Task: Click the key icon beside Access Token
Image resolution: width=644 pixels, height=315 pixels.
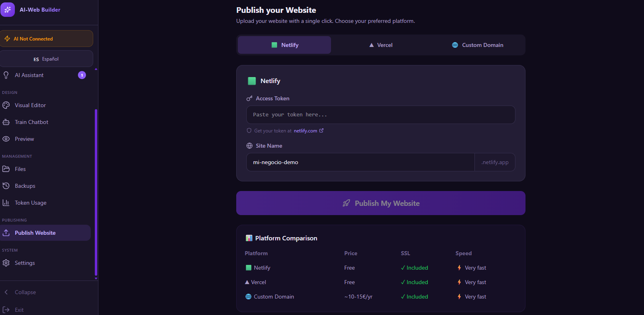Action: coord(249,98)
